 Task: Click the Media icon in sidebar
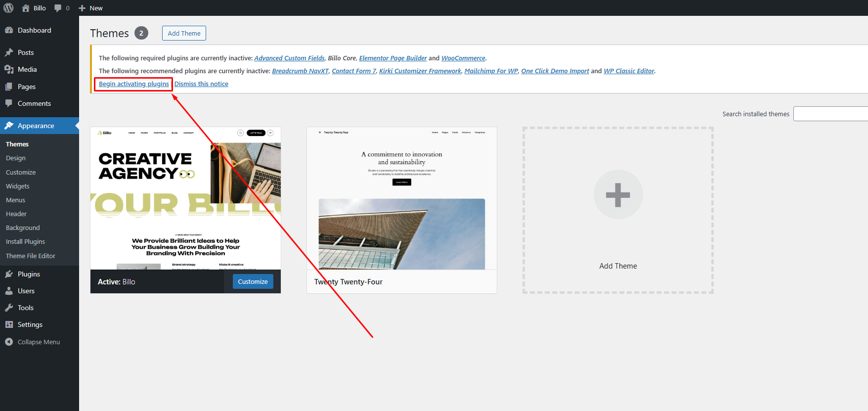point(9,69)
